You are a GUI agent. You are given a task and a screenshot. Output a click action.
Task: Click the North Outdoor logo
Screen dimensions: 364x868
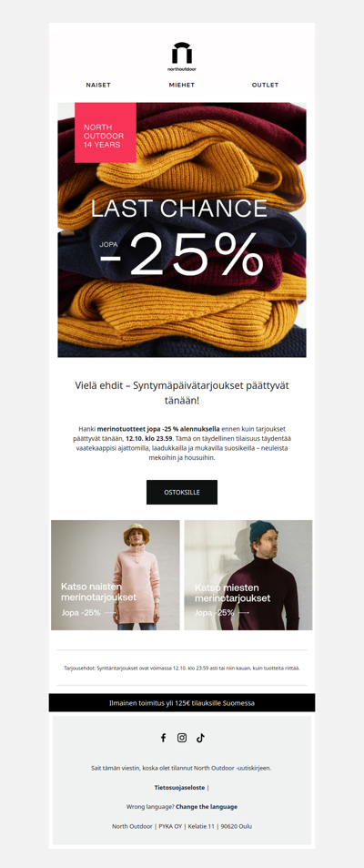point(182,56)
